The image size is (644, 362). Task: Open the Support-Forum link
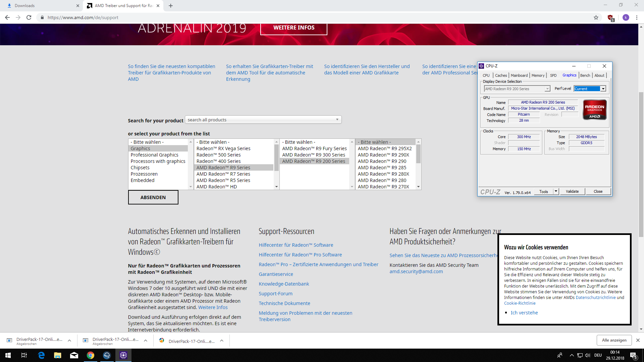pos(275,294)
